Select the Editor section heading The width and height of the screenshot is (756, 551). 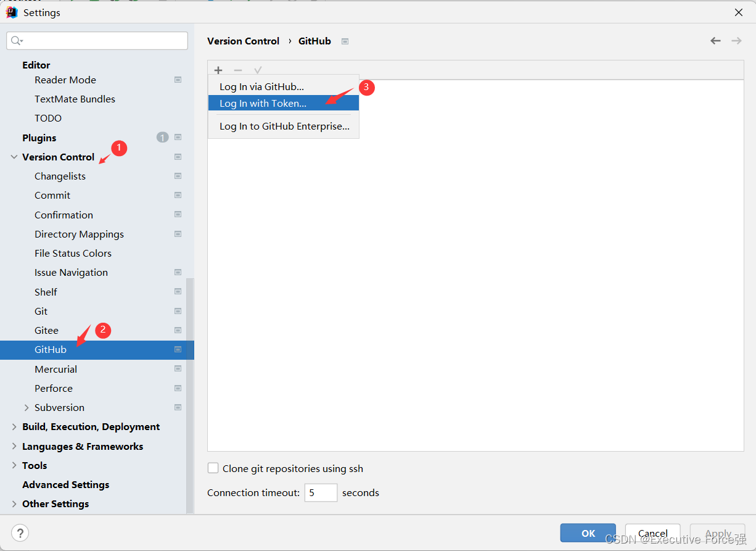pyautogui.click(x=36, y=65)
